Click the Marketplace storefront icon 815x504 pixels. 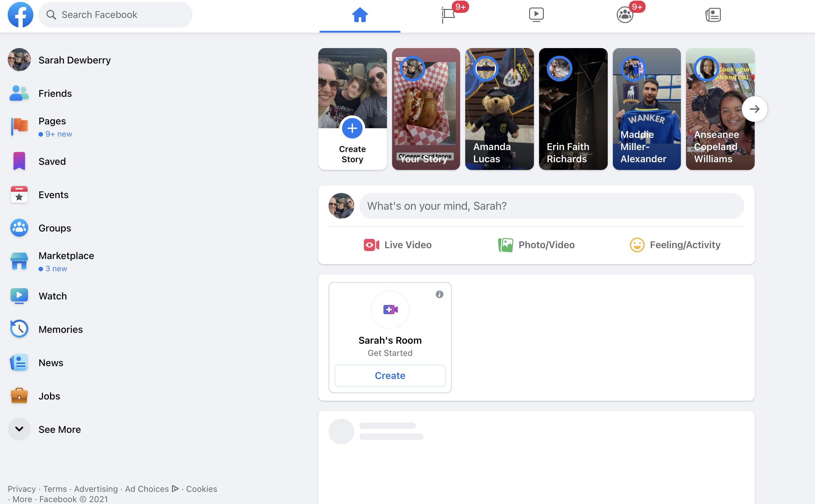point(19,261)
